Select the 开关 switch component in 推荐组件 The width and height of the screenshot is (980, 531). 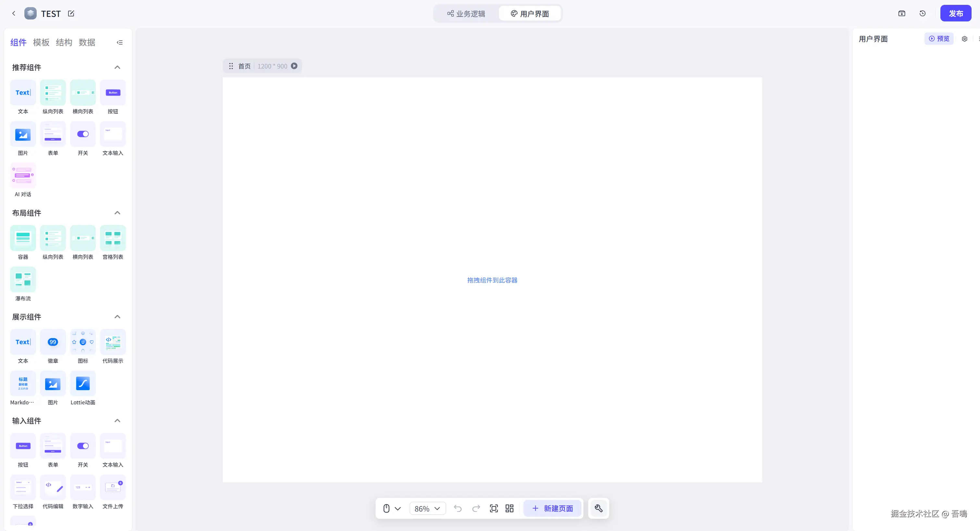pos(82,134)
